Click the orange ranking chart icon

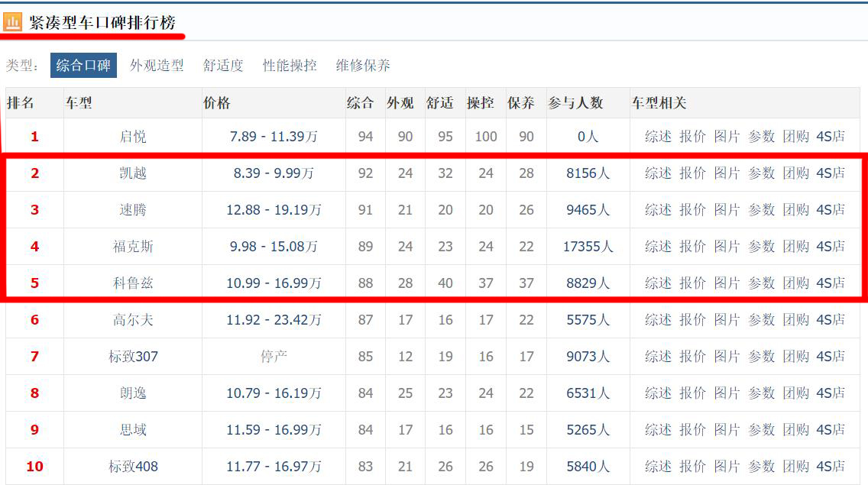pos(12,22)
